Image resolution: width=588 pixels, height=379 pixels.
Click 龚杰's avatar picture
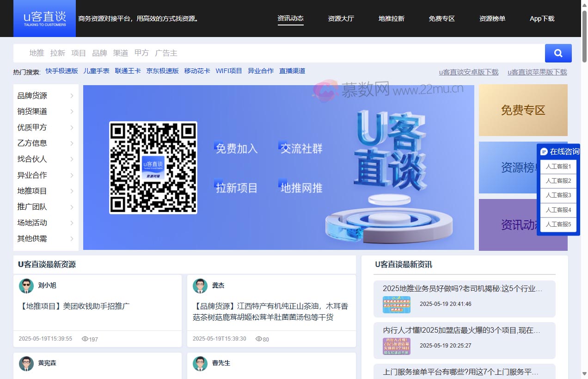point(200,286)
